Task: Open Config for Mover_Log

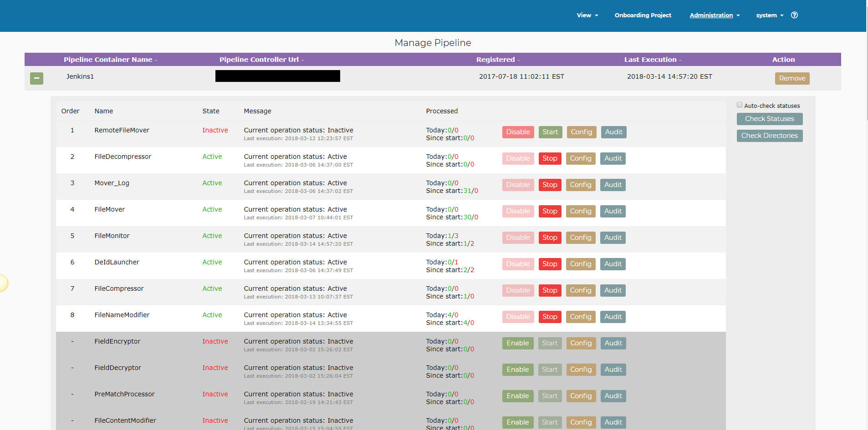Action: coord(580,185)
